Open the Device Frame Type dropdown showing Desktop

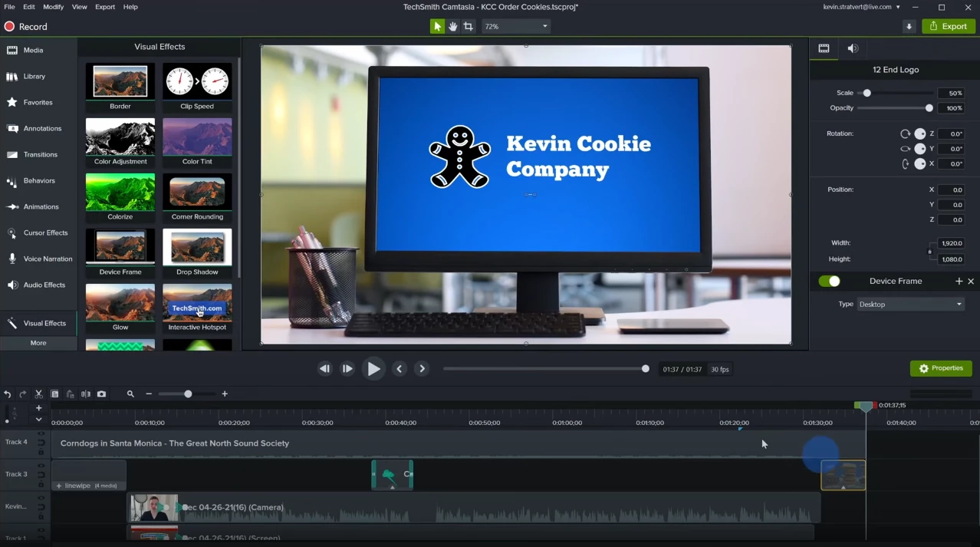[910, 304]
